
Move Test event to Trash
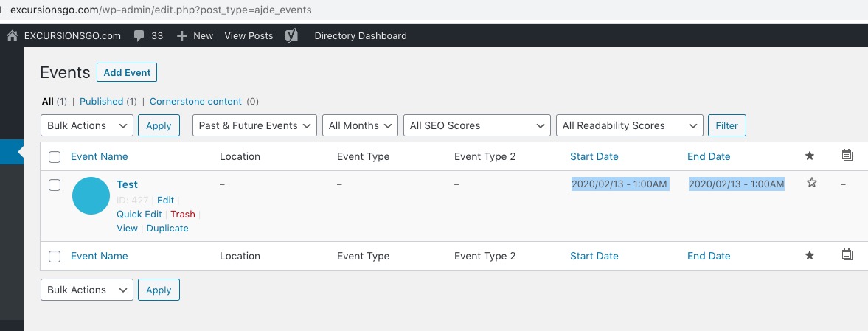[183, 214]
